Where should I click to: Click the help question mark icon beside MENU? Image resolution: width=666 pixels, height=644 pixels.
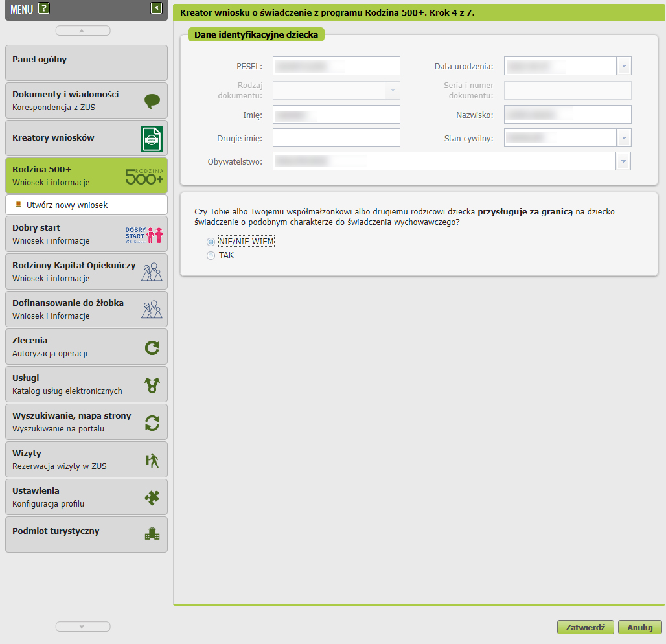pyautogui.click(x=43, y=8)
